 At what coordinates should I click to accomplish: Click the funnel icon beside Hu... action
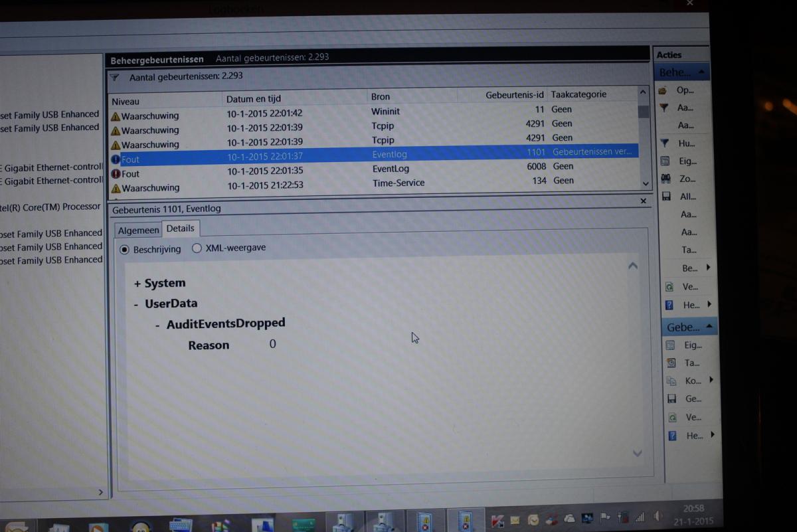click(x=664, y=143)
